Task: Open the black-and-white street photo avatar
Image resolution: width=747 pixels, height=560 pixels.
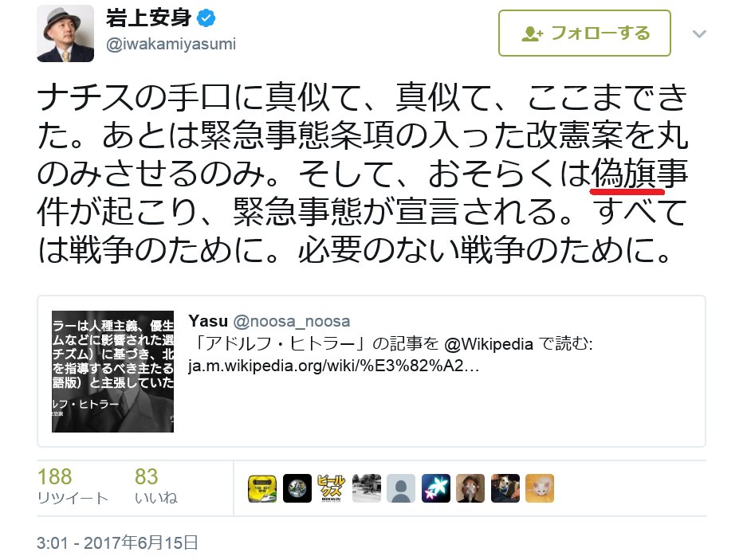Action: click(367, 488)
